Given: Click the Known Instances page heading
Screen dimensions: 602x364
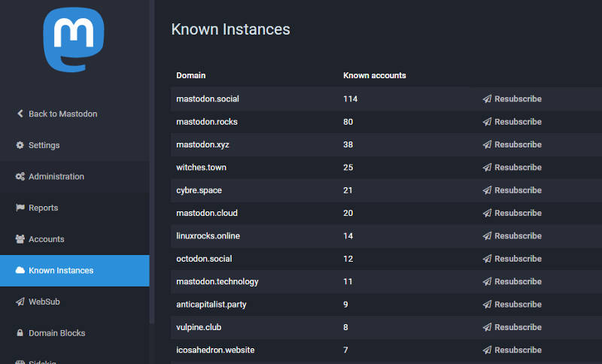Looking at the screenshot, I should click(x=231, y=29).
